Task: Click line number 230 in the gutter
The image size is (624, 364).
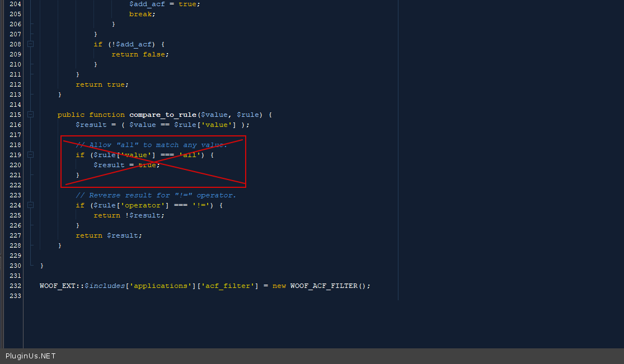Action: [15, 266]
